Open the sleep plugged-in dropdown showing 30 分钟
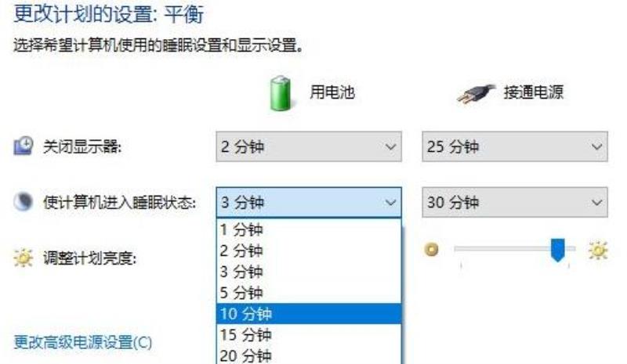Viewport: 627px width, 364px height. click(515, 202)
